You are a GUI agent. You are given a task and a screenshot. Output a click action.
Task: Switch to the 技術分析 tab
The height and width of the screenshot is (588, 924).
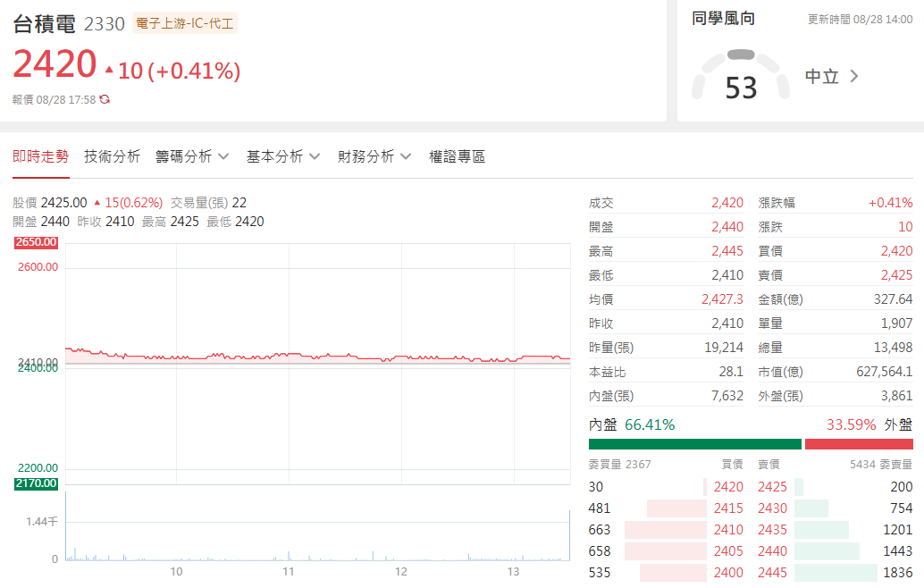click(x=112, y=156)
